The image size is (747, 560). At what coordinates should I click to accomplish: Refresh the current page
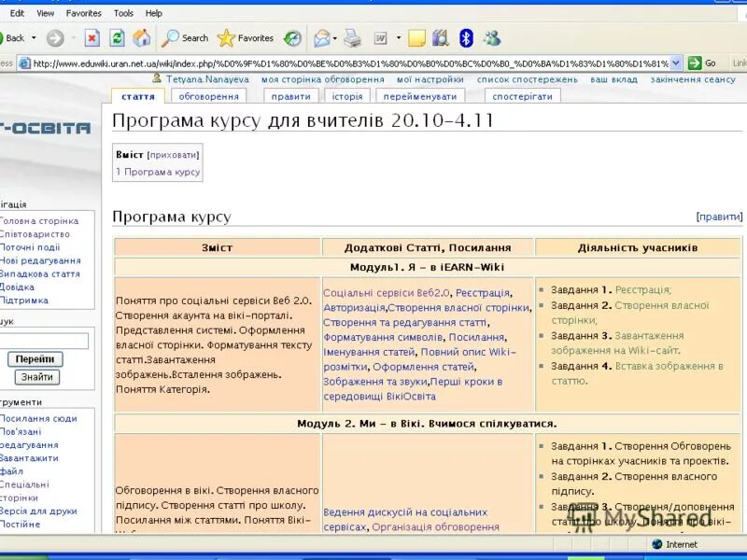point(114,37)
